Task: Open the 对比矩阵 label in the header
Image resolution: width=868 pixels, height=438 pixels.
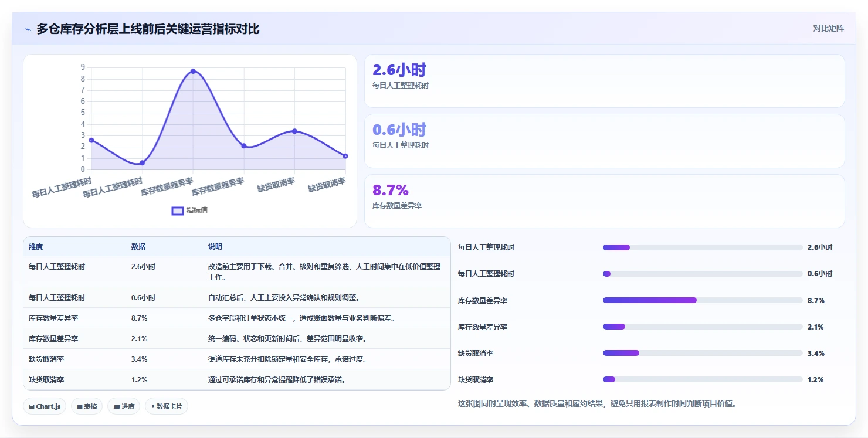Action: (x=829, y=28)
